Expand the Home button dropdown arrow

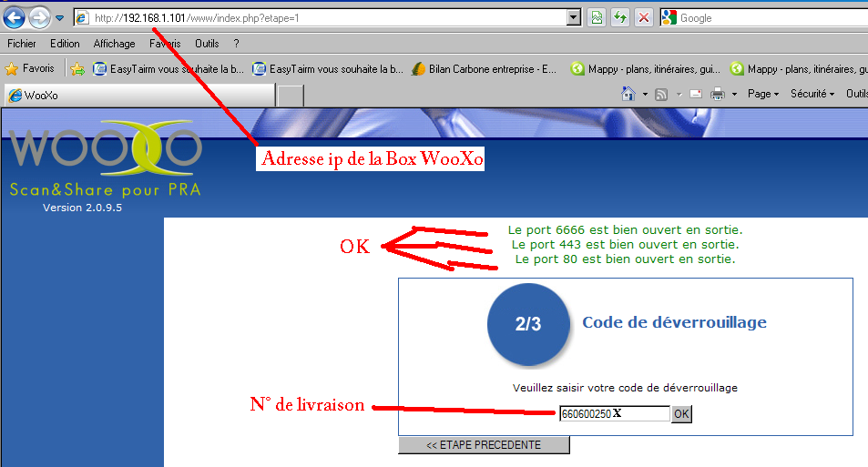(x=645, y=94)
